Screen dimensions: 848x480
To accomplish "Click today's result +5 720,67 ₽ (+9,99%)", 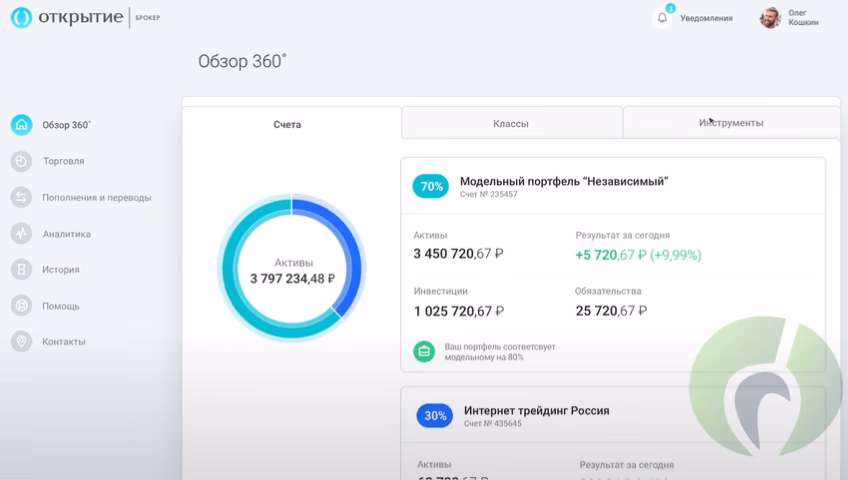I will click(638, 255).
